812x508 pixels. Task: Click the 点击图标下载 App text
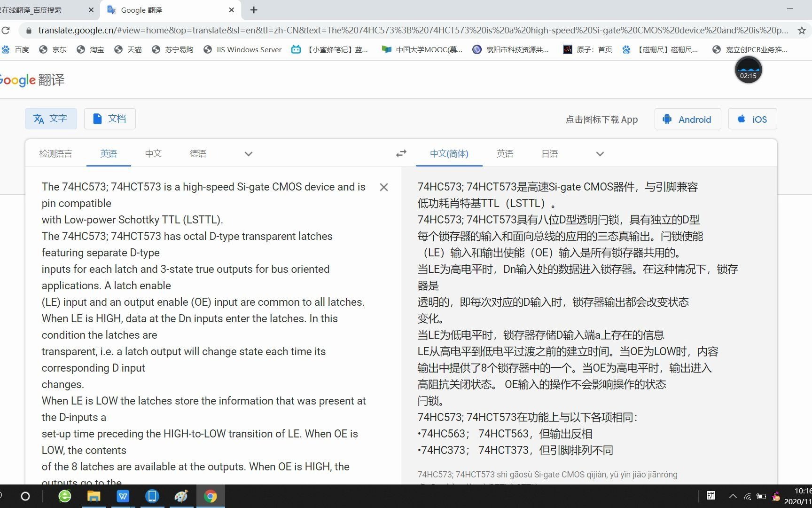click(601, 119)
